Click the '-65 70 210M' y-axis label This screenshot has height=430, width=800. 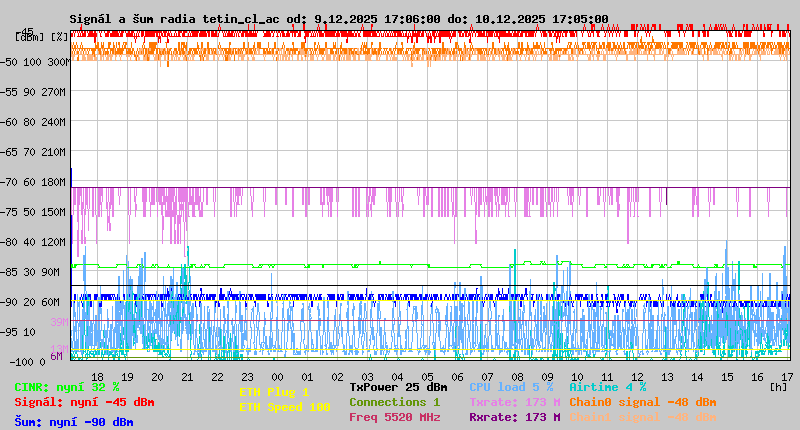[x=33, y=152]
